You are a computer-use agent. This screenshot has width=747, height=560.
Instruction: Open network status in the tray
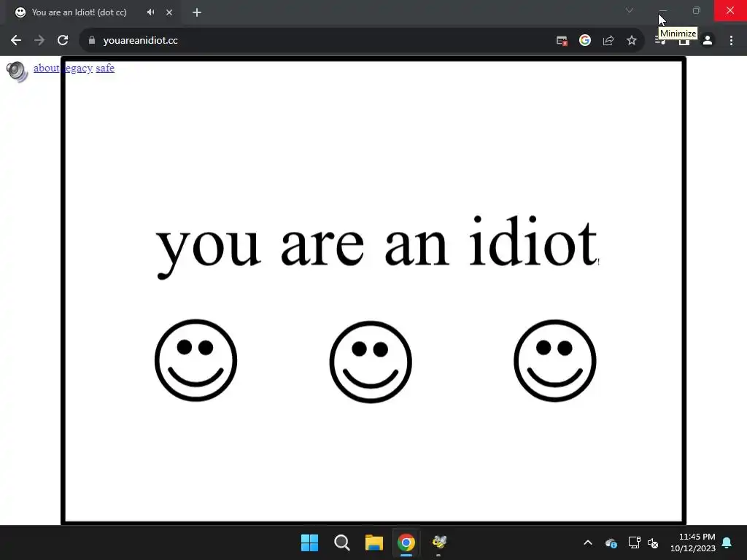pyautogui.click(x=634, y=542)
